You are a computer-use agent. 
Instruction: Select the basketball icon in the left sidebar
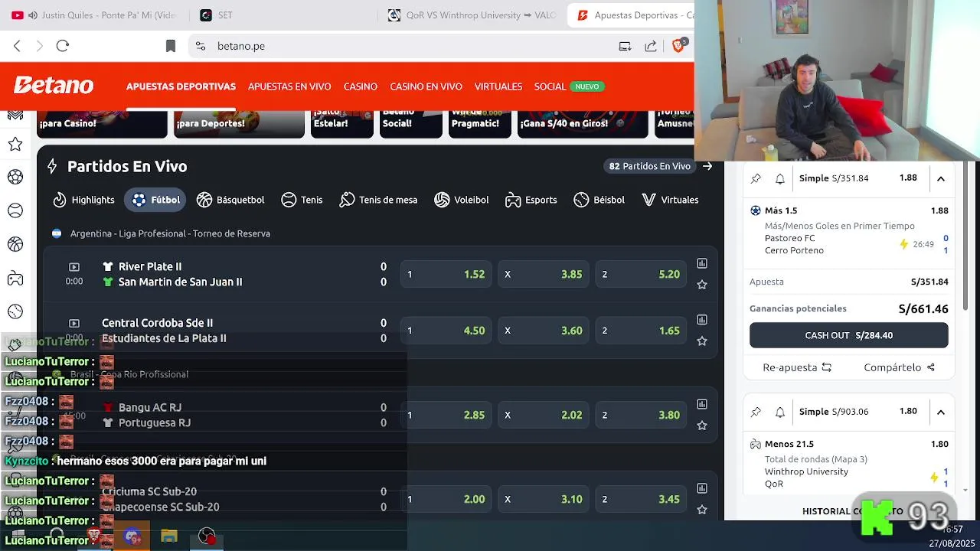click(x=15, y=244)
